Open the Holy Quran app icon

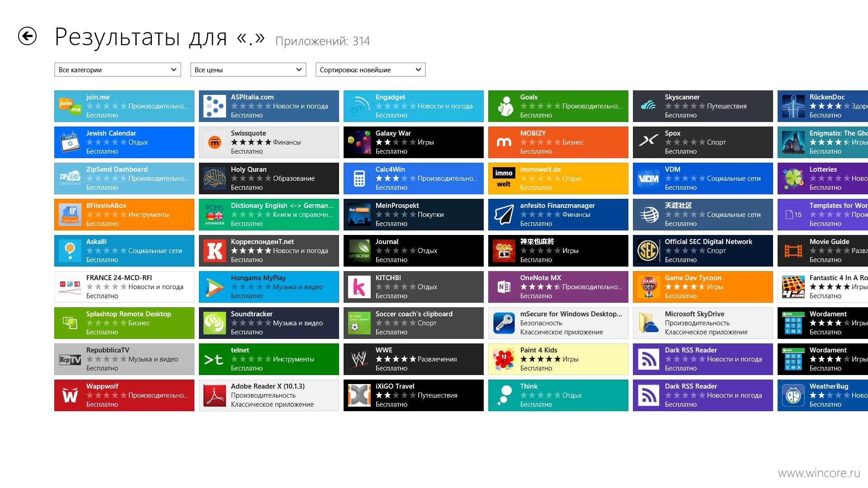(215, 178)
